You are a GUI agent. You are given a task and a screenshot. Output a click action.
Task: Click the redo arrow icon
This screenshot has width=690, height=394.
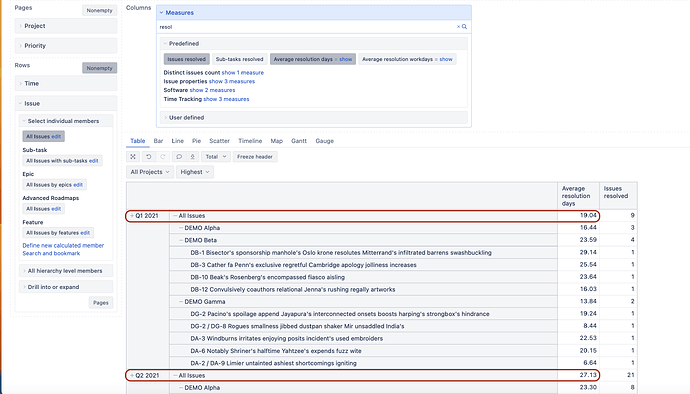tap(163, 157)
